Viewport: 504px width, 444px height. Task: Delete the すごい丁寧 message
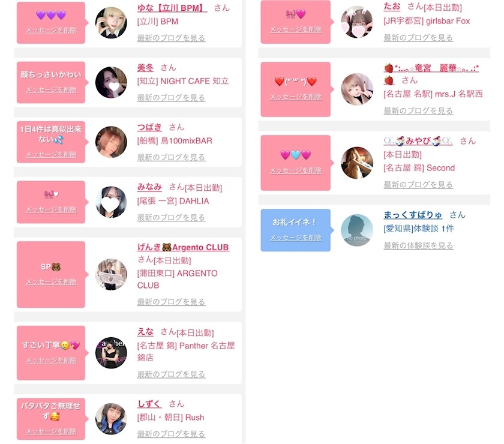[x=51, y=361]
